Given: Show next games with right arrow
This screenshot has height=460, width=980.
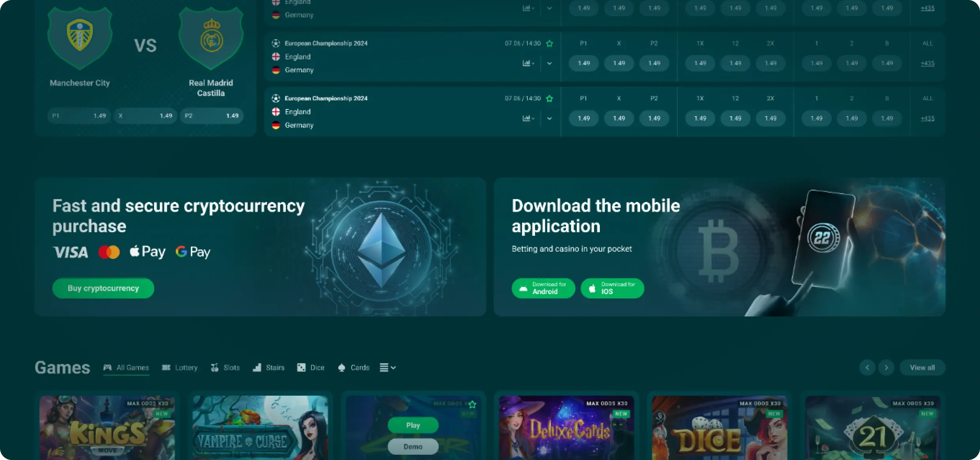Looking at the screenshot, I should tap(886, 368).
